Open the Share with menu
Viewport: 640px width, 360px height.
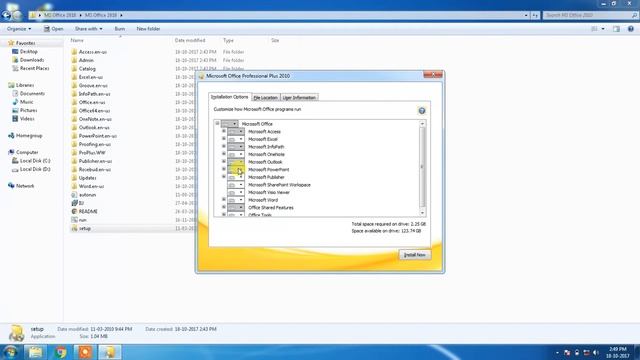[89, 29]
